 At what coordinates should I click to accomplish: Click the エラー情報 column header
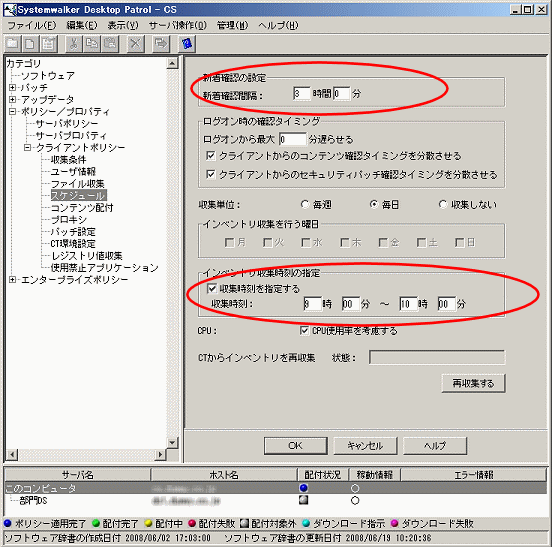click(x=474, y=475)
